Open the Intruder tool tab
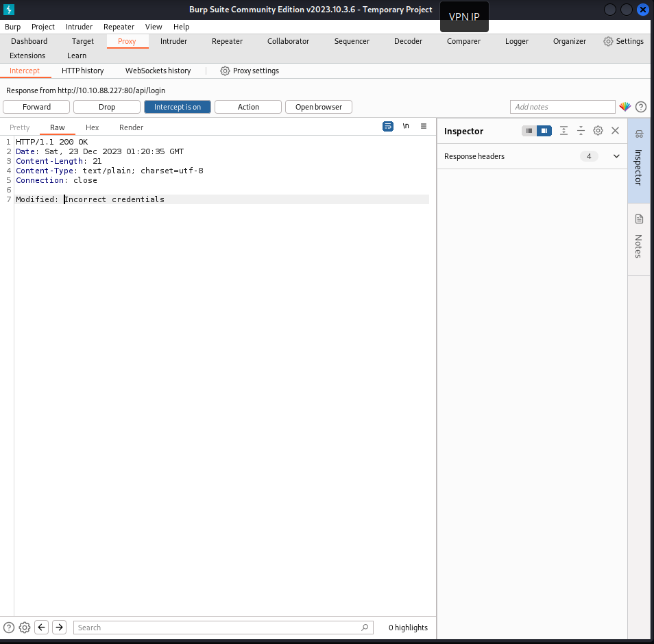This screenshot has height=644, width=654. pyautogui.click(x=173, y=41)
